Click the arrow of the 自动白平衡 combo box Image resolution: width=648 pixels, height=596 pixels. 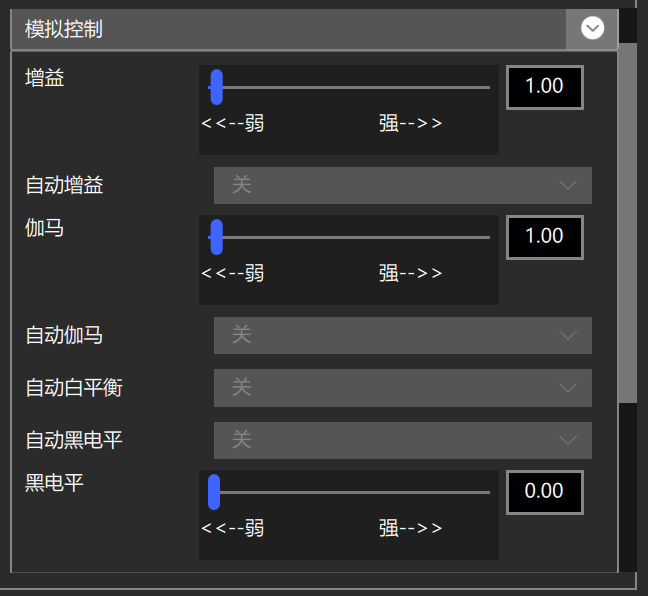coord(568,387)
